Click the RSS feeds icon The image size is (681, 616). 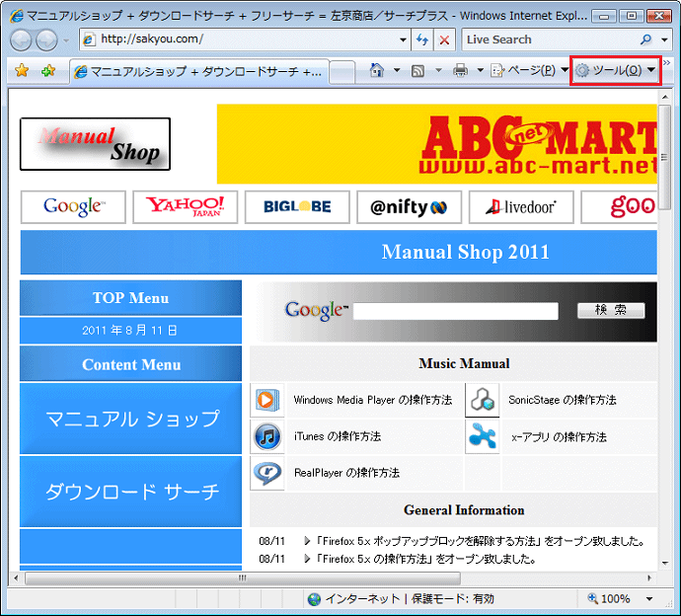click(x=417, y=70)
